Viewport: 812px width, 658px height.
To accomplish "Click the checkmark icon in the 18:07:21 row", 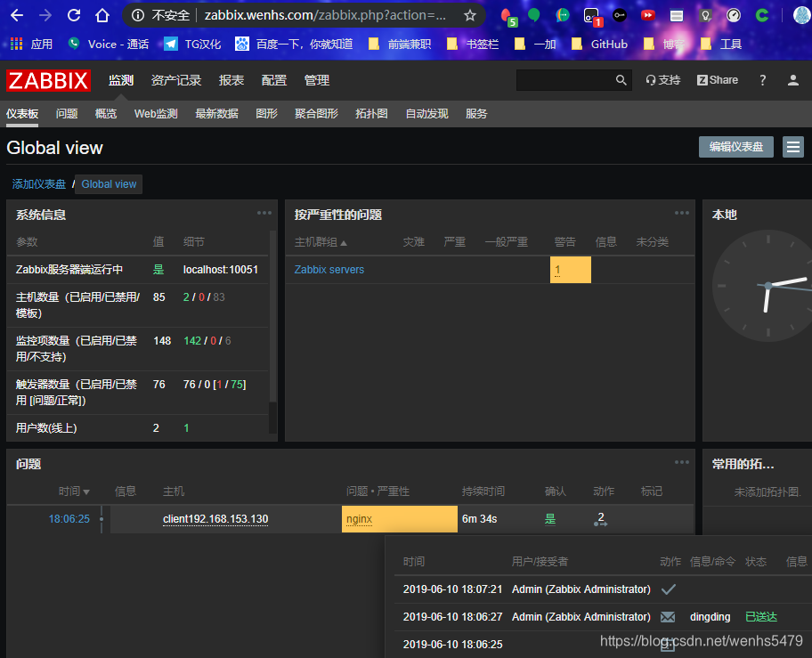I will pos(669,589).
